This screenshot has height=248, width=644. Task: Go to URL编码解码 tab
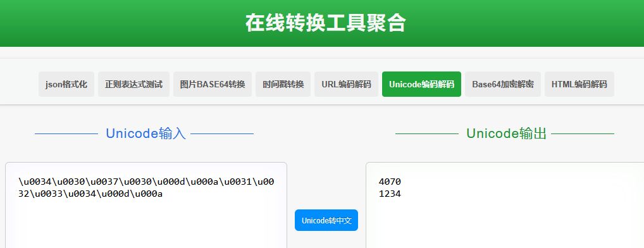346,84
